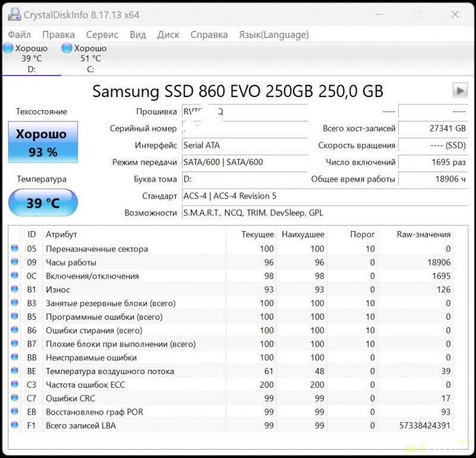Viewport: 476px width, 458px height.
Task: Click the 27341 GB host writes value
Action: pyautogui.click(x=433, y=128)
